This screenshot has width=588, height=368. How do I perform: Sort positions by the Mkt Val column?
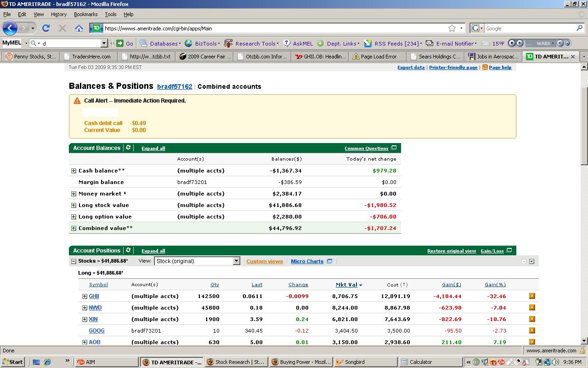coord(346,285)
